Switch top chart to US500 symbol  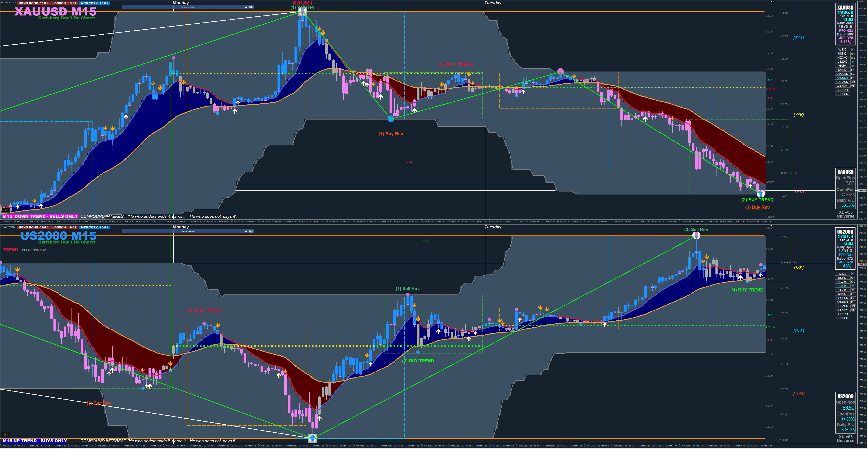[842, 53]
